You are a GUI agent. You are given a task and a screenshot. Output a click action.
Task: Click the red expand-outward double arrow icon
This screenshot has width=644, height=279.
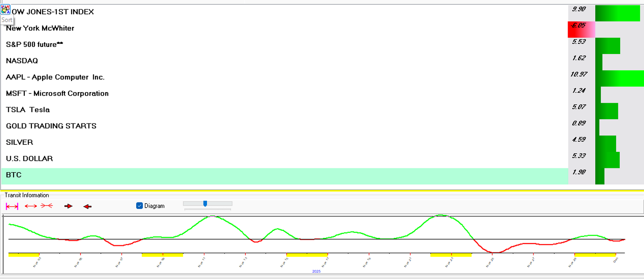click(31, 206)
